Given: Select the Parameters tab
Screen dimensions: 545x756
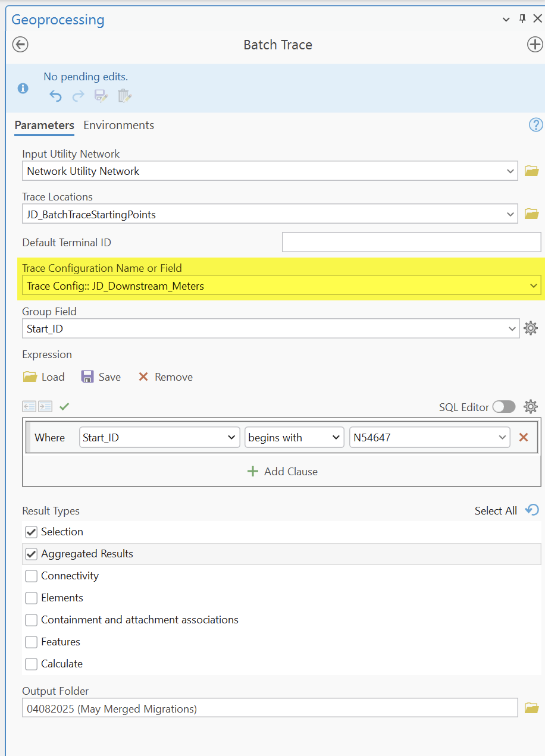Looking at the screenshot, I should 44,126.
